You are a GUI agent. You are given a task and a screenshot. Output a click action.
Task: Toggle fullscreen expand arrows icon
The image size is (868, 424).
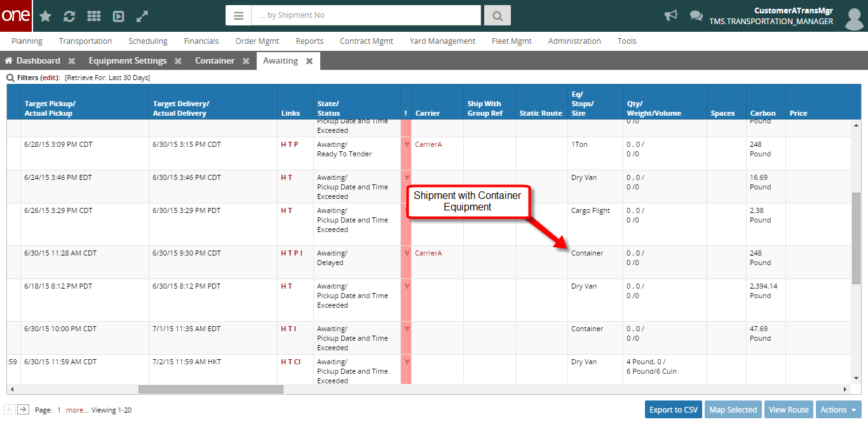coord(142,17)
